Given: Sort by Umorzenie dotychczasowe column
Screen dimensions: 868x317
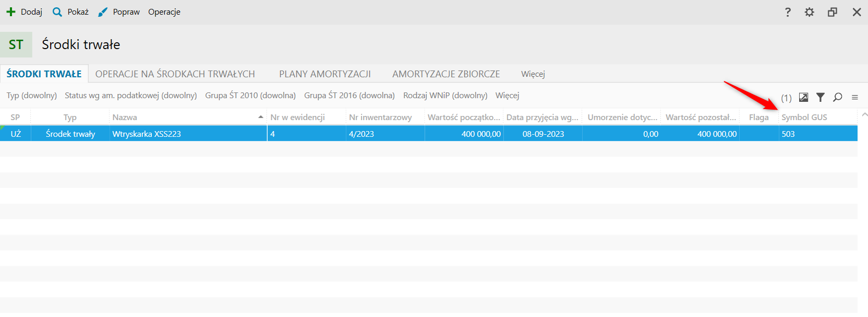Looking at the screenshot, I should [622, 117].
